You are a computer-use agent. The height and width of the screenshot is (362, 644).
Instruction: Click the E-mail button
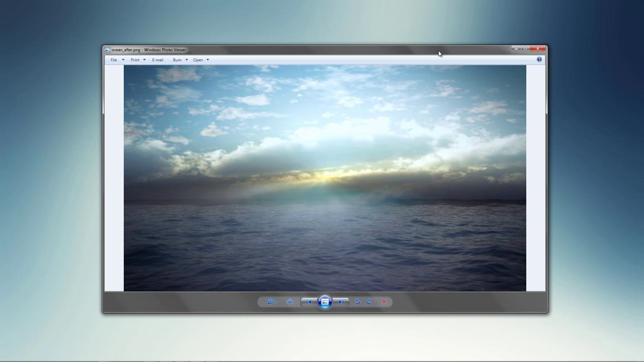158,60
